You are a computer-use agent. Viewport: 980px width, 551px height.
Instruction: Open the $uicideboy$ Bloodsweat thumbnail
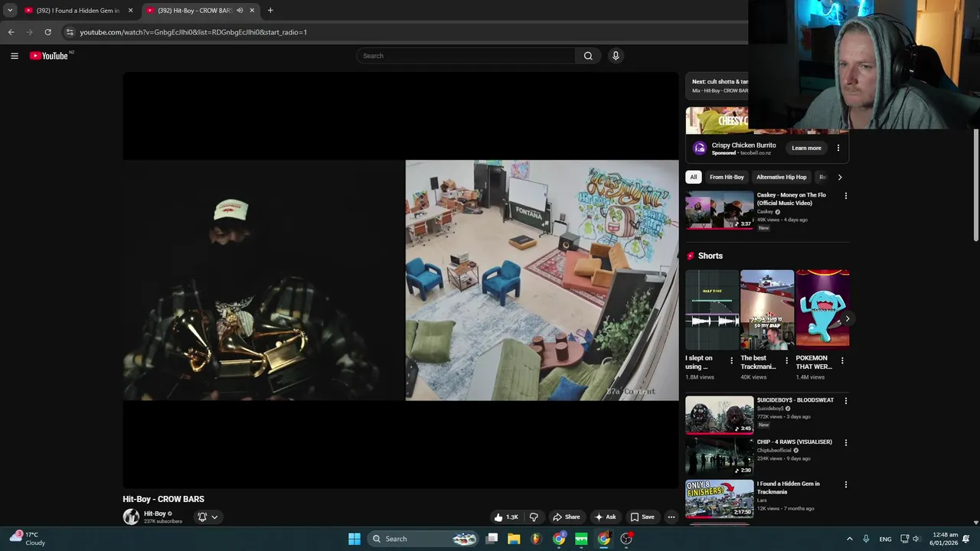[x=719, y=415]
